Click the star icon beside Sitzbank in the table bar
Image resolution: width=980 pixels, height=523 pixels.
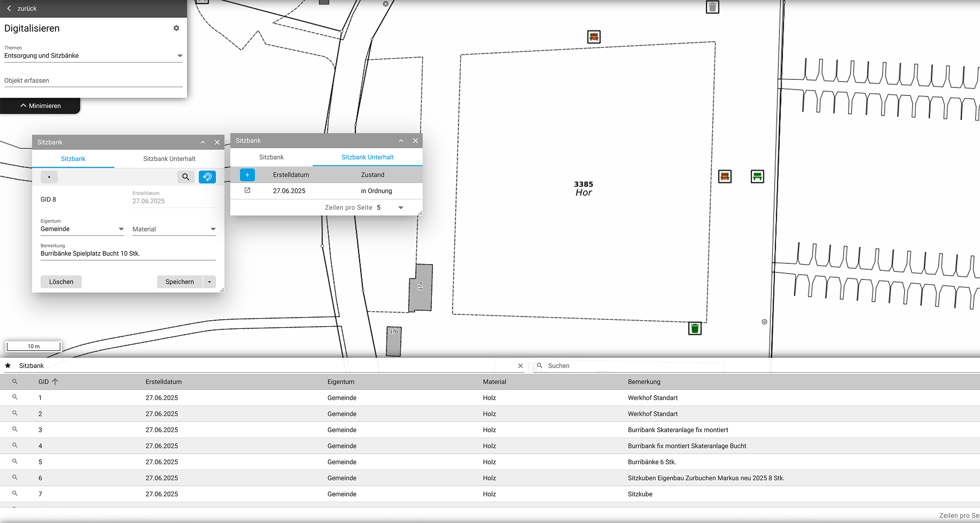pos(8,366)
